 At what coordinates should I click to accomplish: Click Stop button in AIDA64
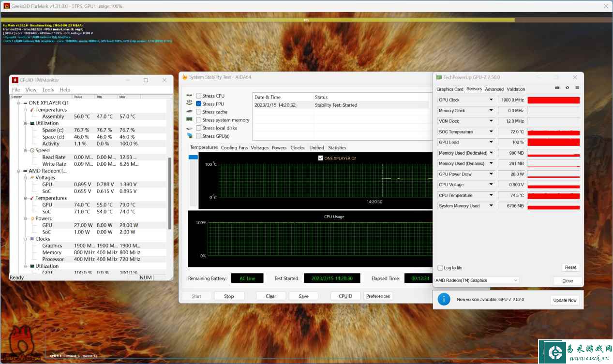(x=229, y=296)
